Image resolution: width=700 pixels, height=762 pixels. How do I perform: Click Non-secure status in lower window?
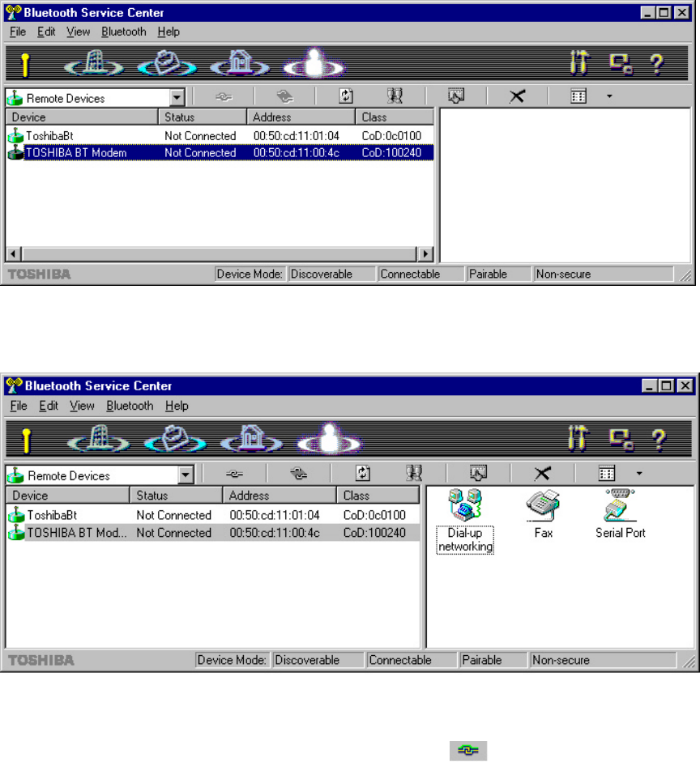[x=603, y=660]
